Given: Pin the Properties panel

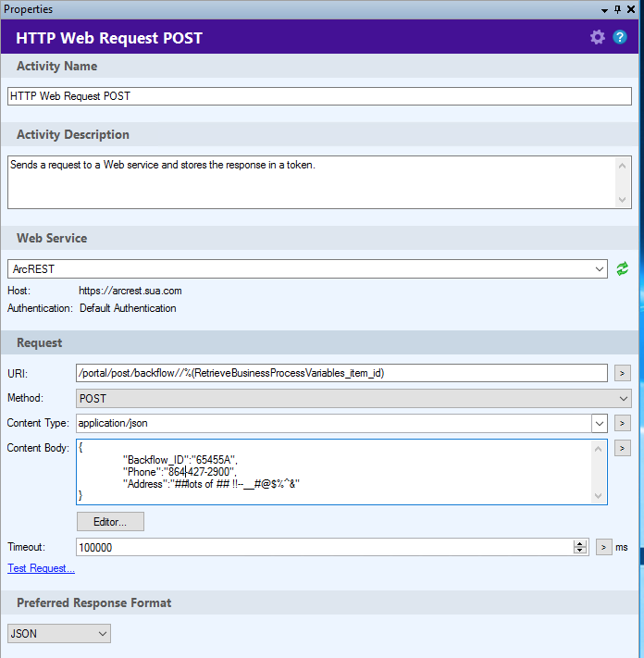Looking at the screenshot, I should click(617, 8).
